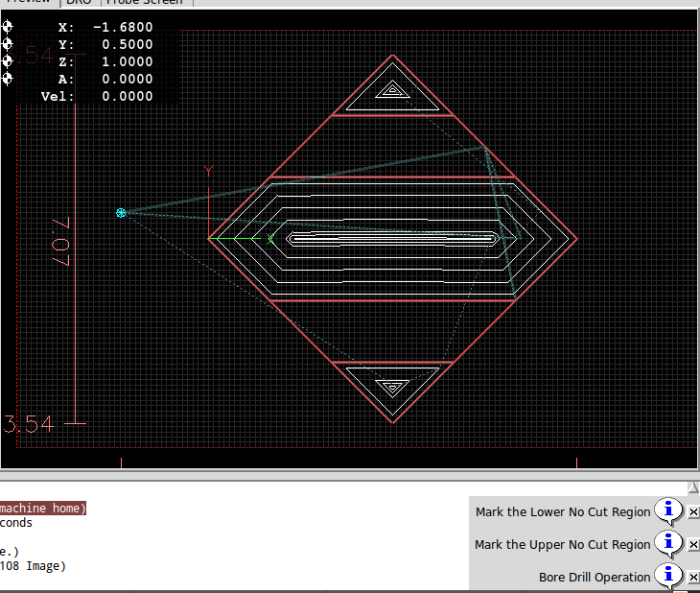700x593 pixels.
Task: Click the Mark the Lower No Cut Region text
Action: (562, 512)
